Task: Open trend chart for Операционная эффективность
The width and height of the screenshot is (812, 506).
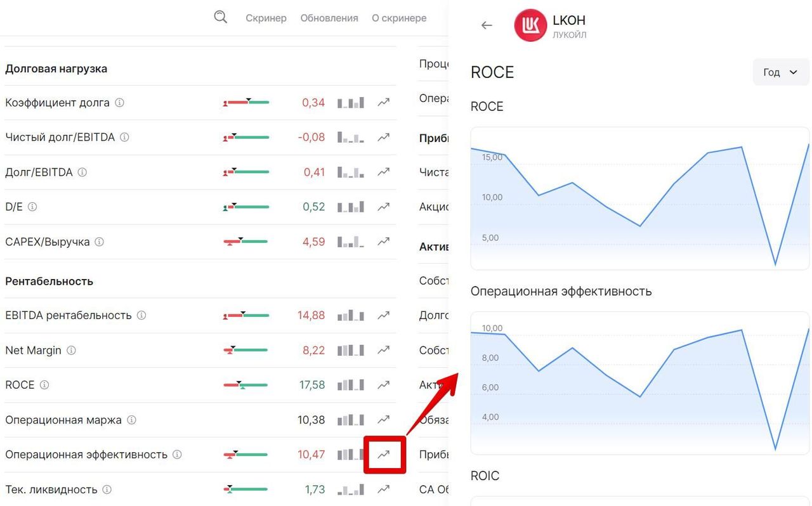Action: 384,454
